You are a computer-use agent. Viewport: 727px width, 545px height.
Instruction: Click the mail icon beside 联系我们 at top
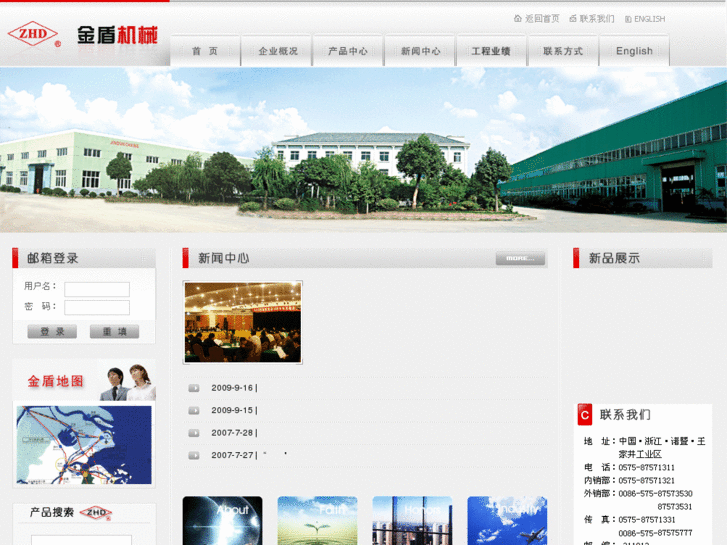(573, 19)
